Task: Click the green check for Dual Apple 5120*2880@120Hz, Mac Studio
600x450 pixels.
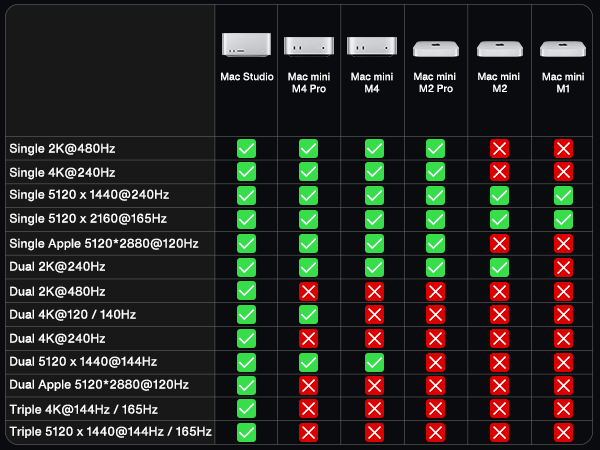Action: click(246, 385)
